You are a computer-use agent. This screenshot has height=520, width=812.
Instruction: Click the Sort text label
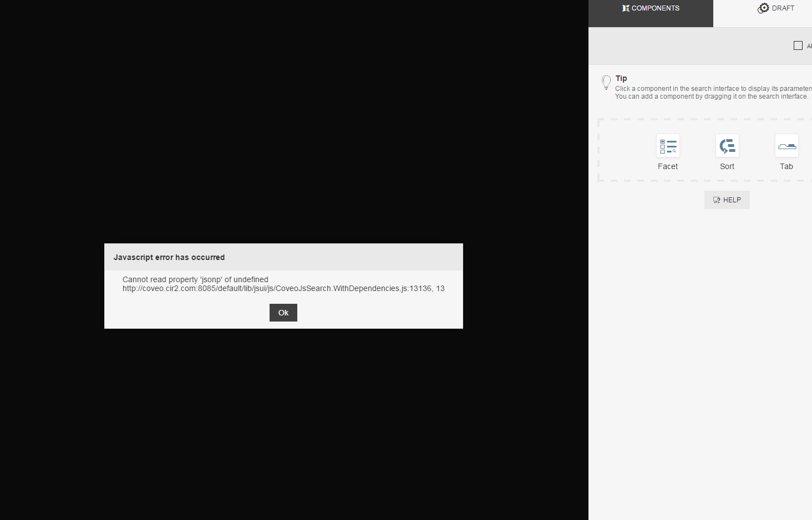727,166
